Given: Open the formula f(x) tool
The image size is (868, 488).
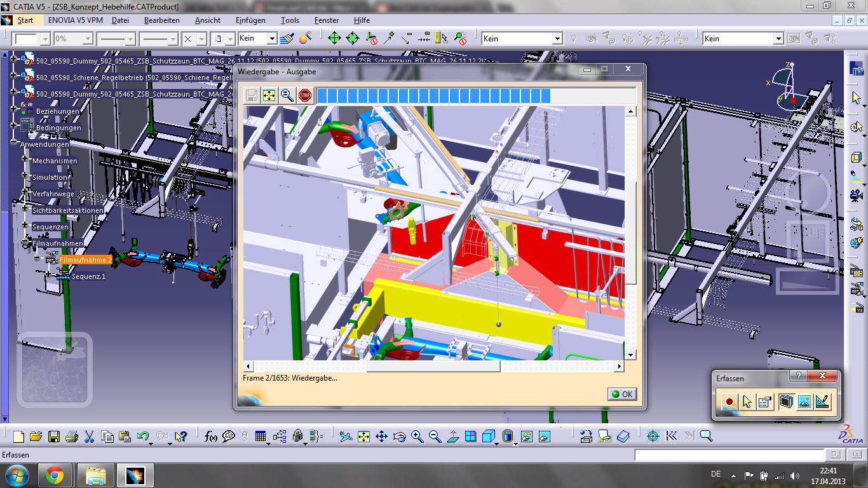Looking at the screenshot, I should (x=211, y=437).
